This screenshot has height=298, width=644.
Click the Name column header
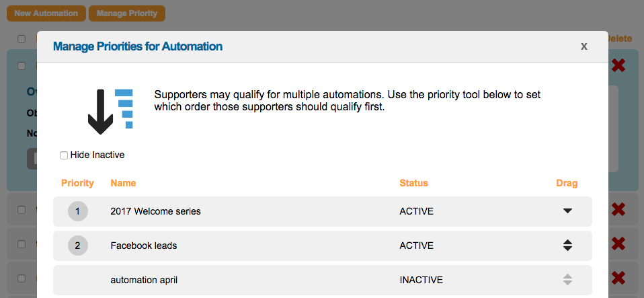[123, 183]
